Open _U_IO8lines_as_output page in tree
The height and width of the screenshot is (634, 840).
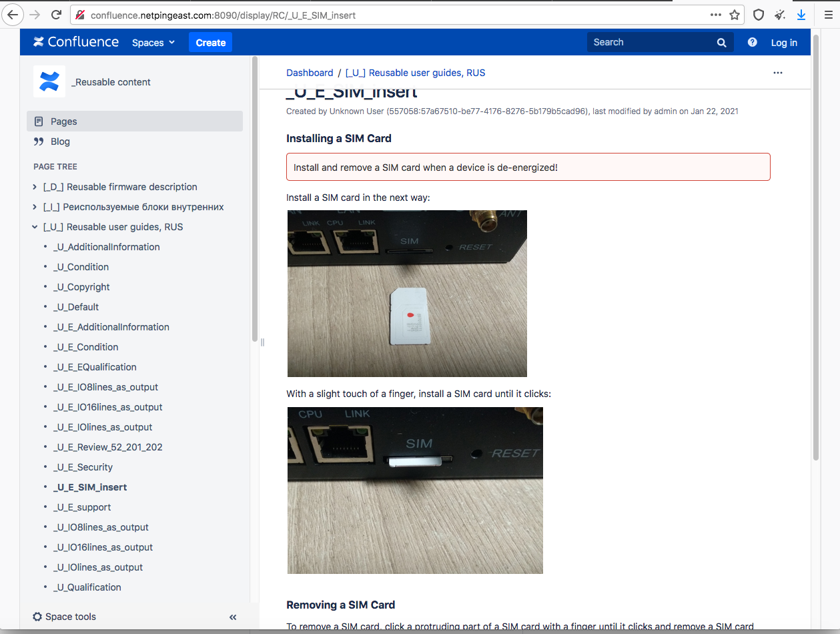101,527
